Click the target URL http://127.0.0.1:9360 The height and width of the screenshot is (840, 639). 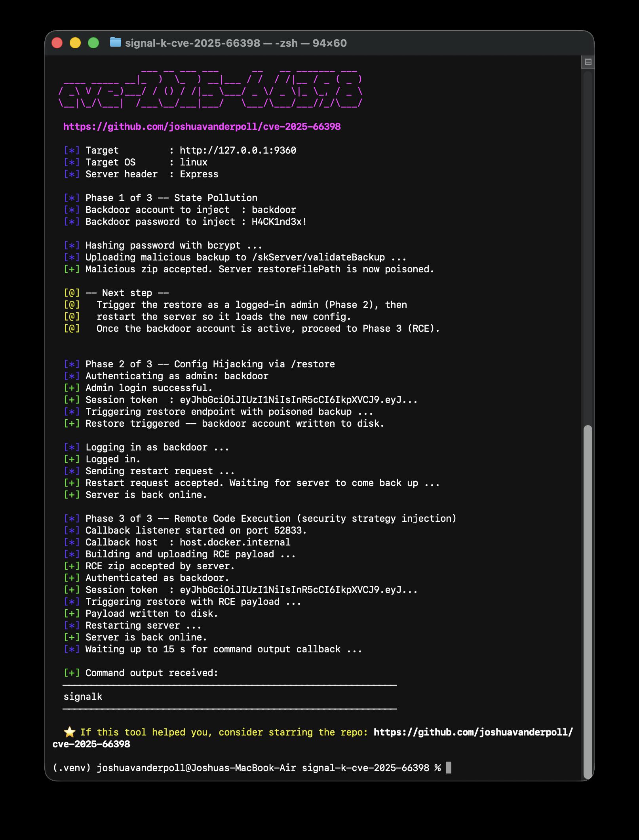[238, 150]
